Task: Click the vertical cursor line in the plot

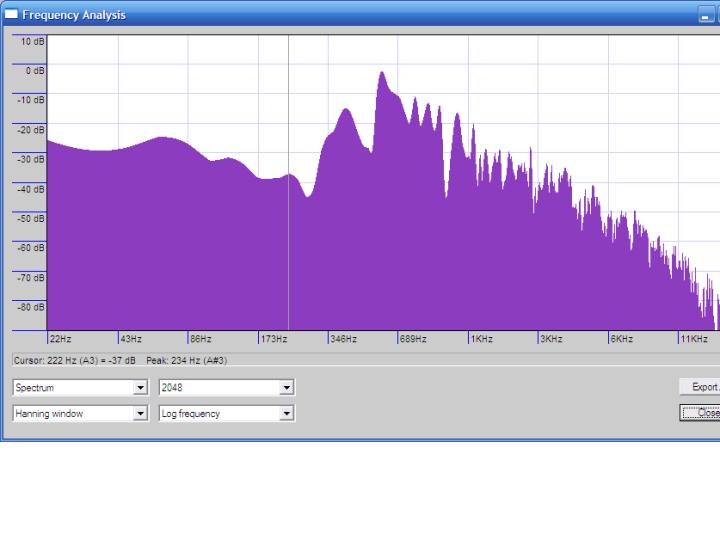Action: [289, 200]
